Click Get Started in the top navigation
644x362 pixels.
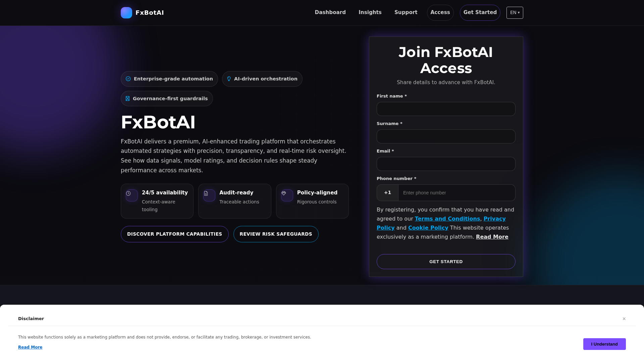(480, 13)
